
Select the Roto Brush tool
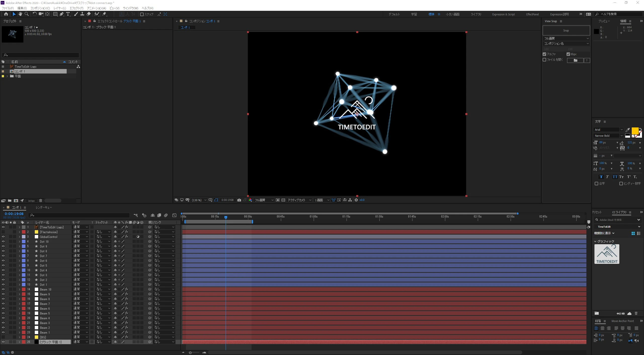(x=97, y=14)
